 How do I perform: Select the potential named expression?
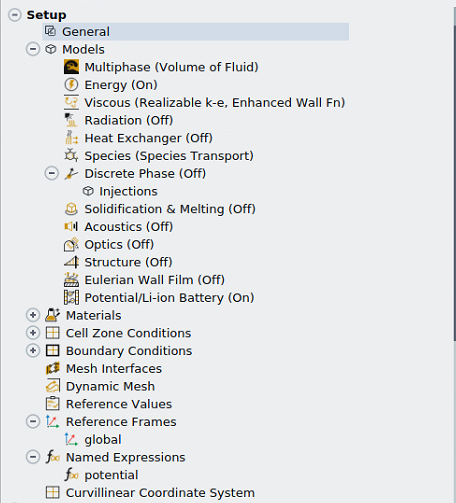[x=111, y=475]
